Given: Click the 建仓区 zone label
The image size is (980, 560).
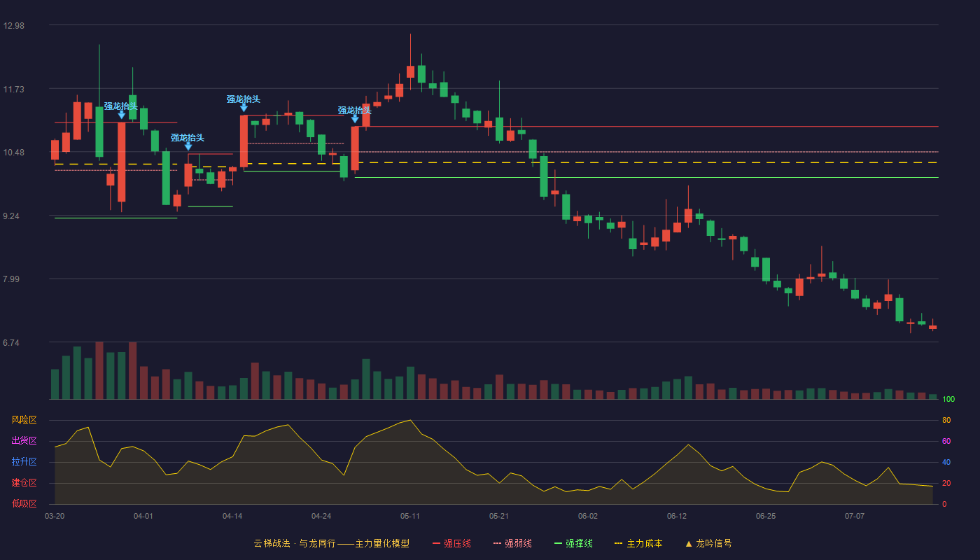Looking at the screenshot, I should click(x=24, y=483).
